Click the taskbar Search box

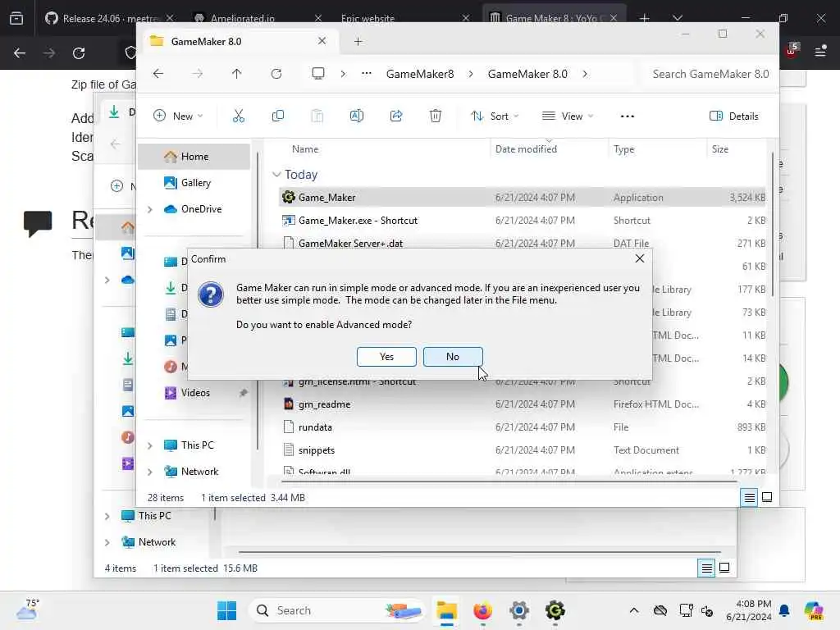[x=336, y=610]
